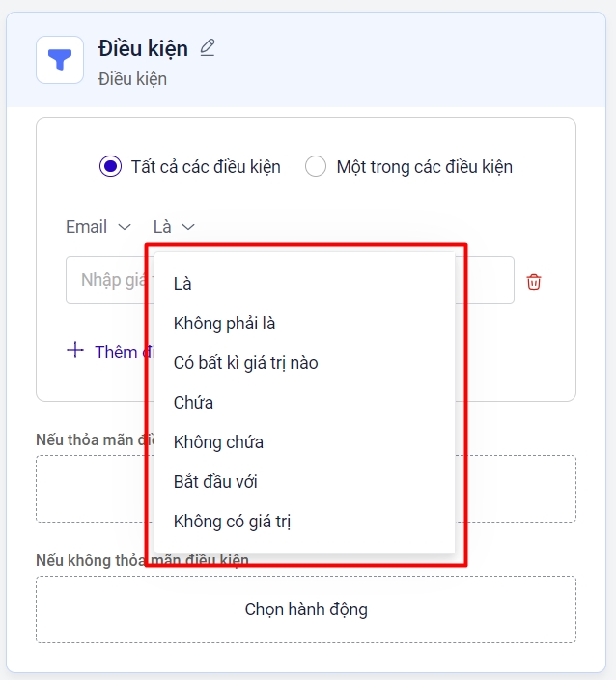Open the Email field dropdown

[x=98, y=227]
